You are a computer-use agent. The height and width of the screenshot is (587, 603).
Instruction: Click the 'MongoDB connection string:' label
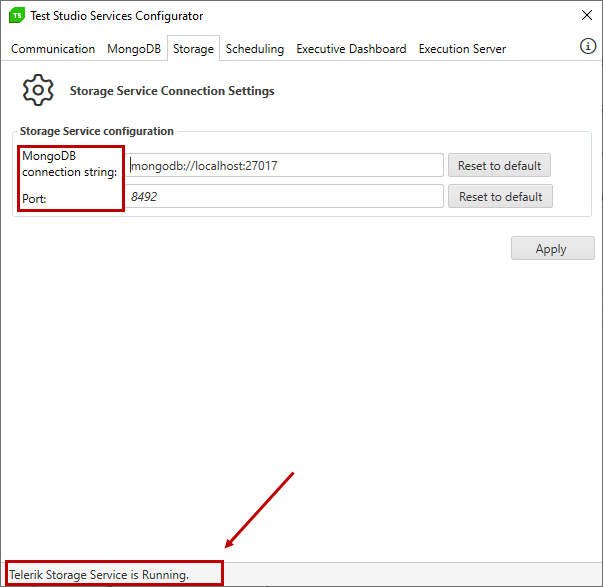tap(69, 164)
